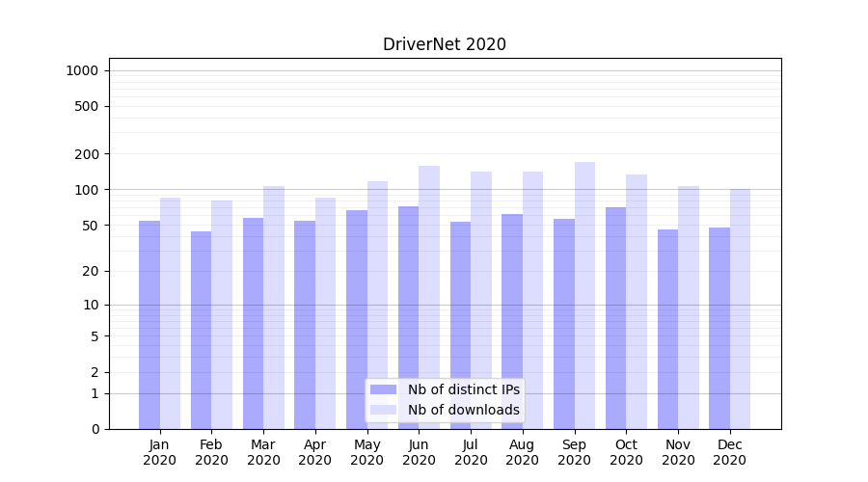Pick the Jul 2020 distinct IPs bar
Viewport: 868px width, 482px height.
[x=460, y=325]
